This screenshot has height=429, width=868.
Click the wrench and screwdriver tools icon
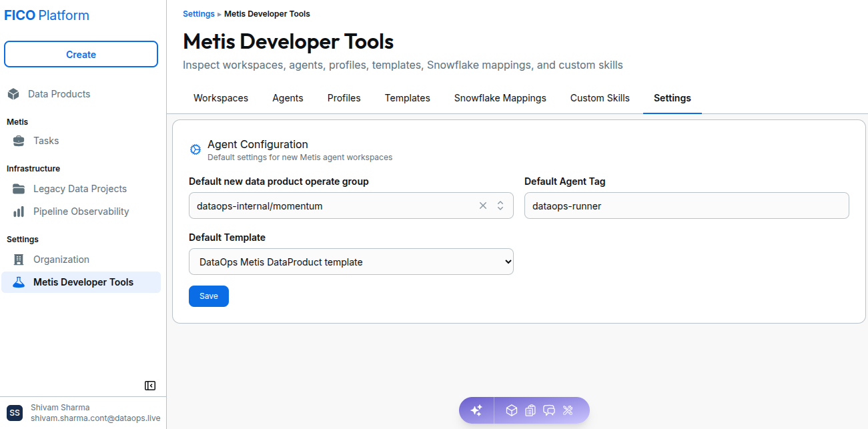pyautogui.click(x=568, y=410)
